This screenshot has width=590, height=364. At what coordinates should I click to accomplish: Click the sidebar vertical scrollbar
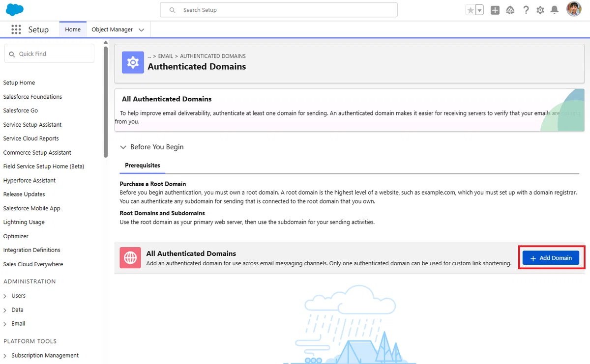point(106,102)
